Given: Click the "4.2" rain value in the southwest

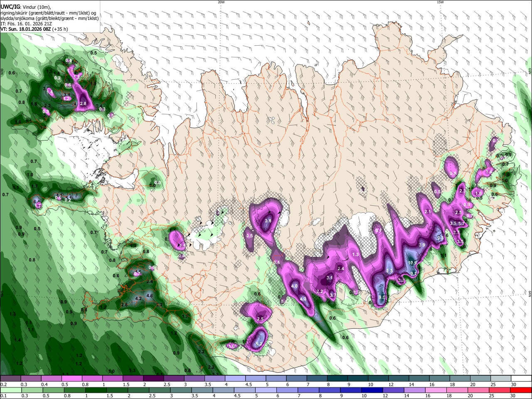Looking at the screenshot, I should [139, 298].
